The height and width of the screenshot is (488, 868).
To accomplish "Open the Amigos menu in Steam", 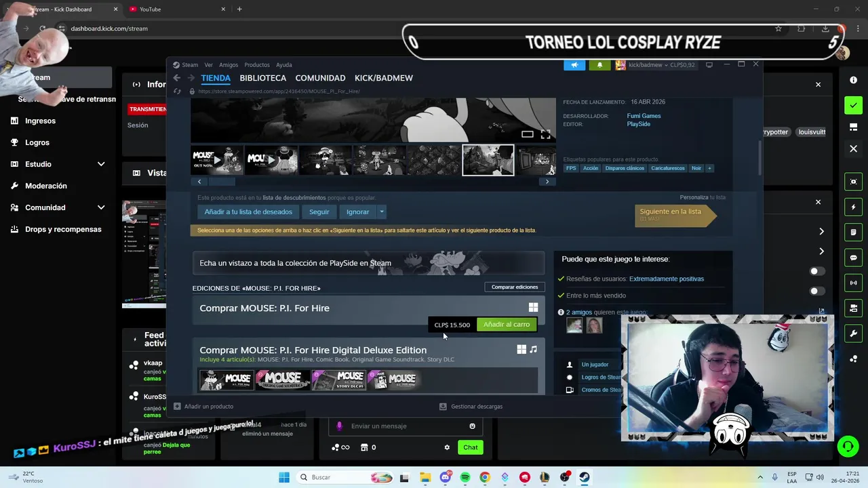I will (x=229, y=65).
